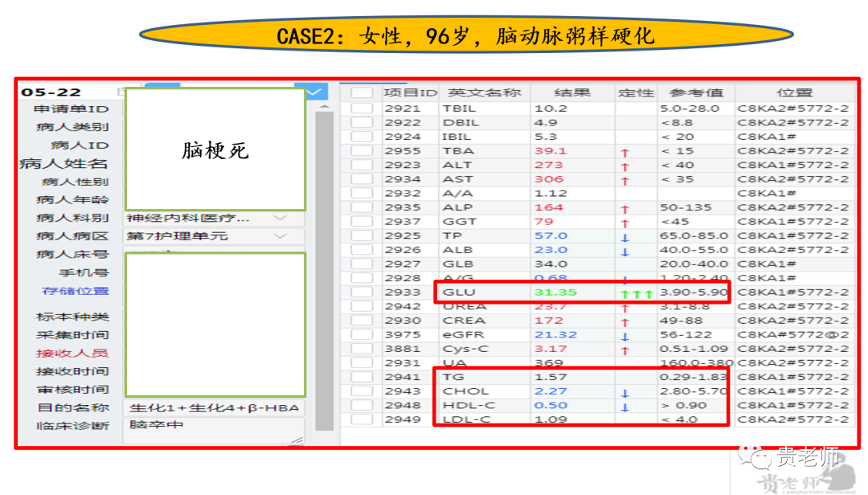Click the blue 存储位置 label link
The image size is (868, 495).
tap(75, 291)
